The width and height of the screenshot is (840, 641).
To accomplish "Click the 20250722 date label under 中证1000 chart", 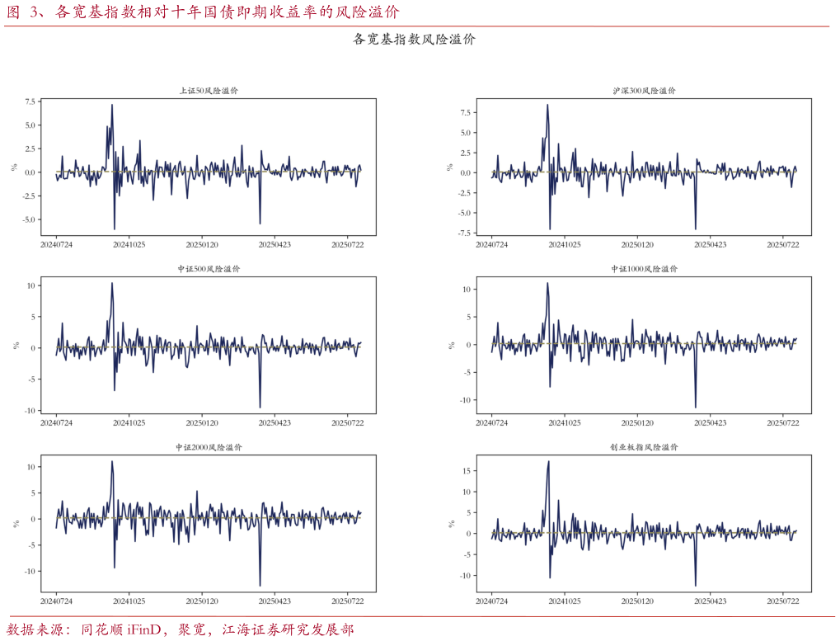I will 783,422.
